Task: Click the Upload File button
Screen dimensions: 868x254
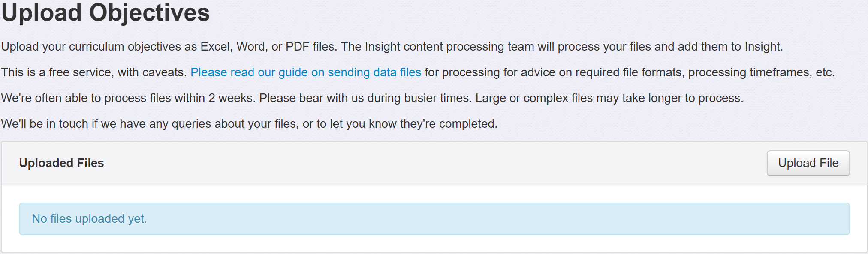Action: point(808,163)
